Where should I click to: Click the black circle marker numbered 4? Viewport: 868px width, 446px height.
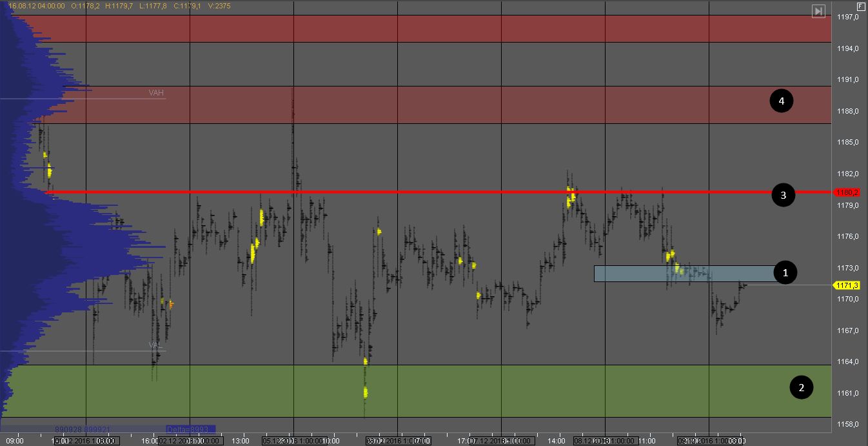click(782, 101)
